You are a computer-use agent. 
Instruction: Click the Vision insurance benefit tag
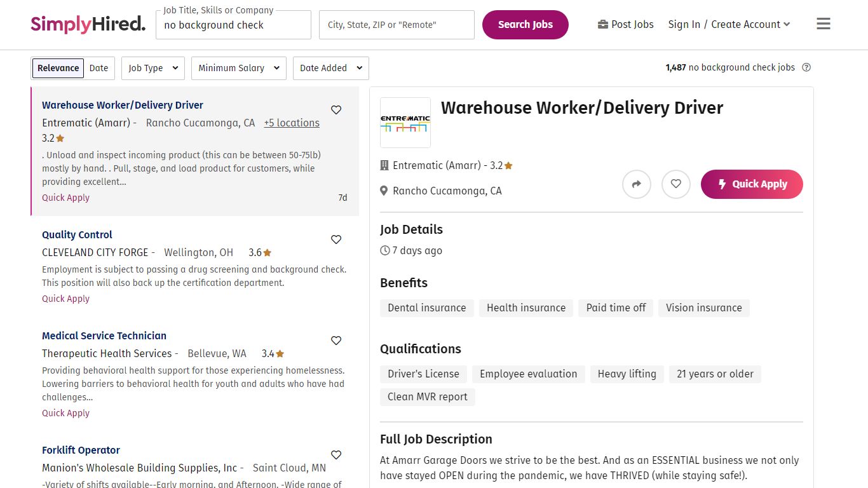point(704,308)
